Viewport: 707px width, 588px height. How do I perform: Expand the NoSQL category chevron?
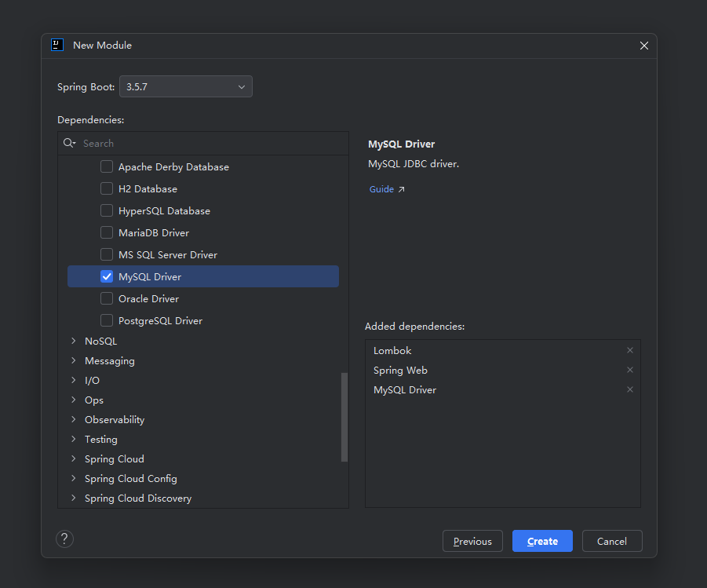coord(74,341)
